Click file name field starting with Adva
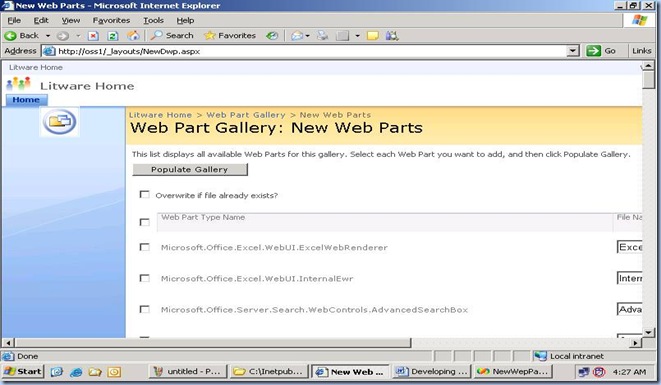Viewport: 661px width, 385px height. (630, 310)
